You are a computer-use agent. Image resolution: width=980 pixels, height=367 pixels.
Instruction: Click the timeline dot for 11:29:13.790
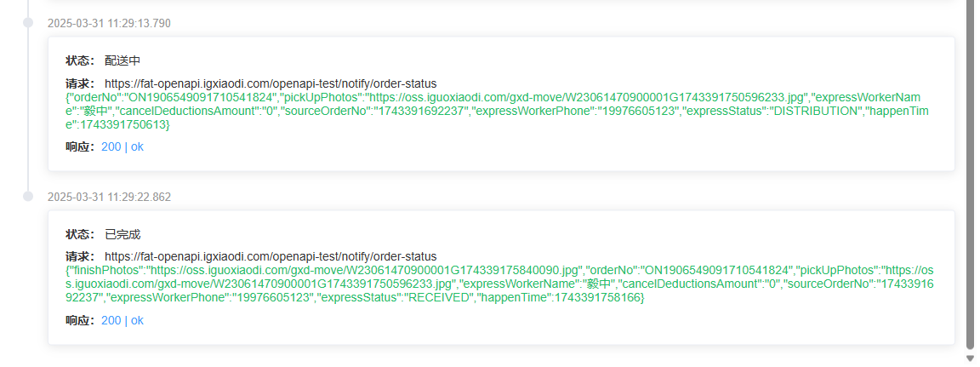point(27,23)
